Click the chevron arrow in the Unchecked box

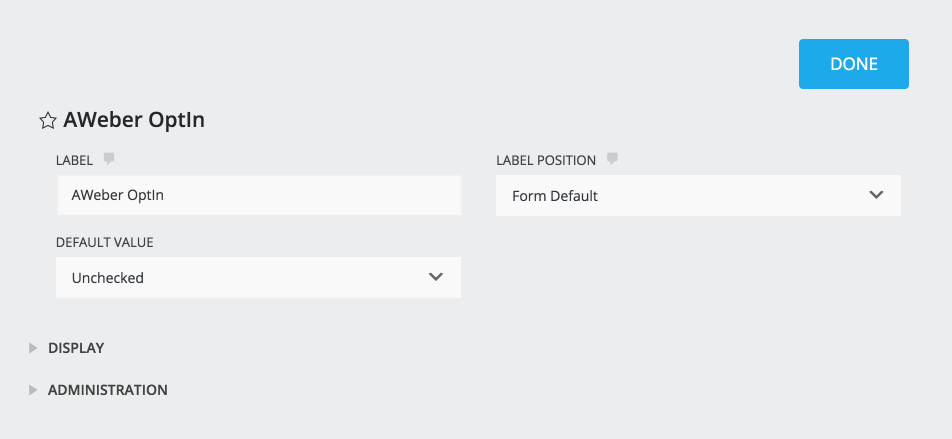click(x=436, y=277)
